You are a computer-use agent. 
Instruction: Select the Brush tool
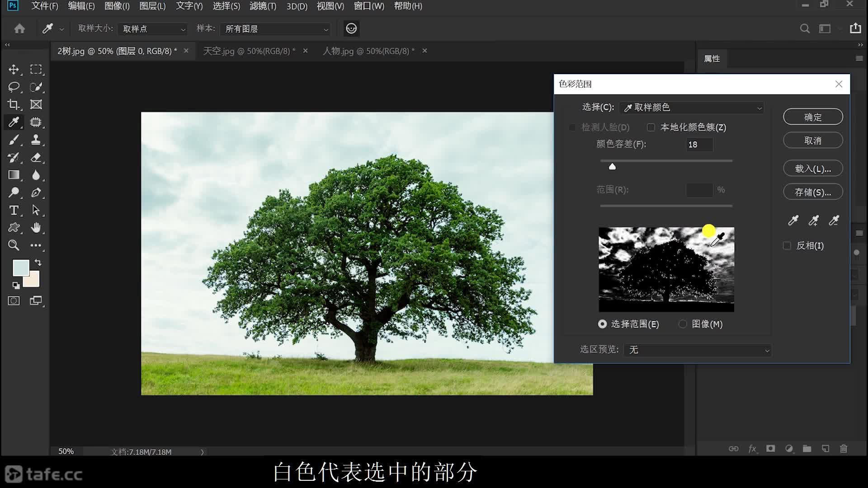[14, 140]
